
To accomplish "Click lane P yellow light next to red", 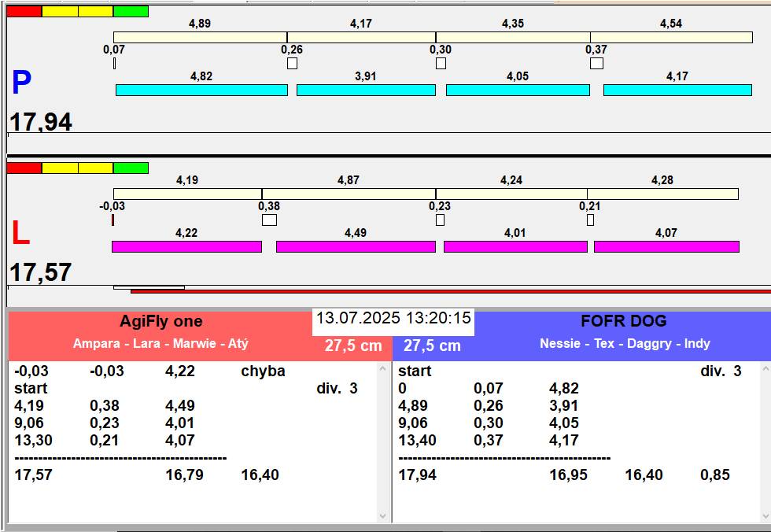I will pyautogui.click(x=60, y=11).
